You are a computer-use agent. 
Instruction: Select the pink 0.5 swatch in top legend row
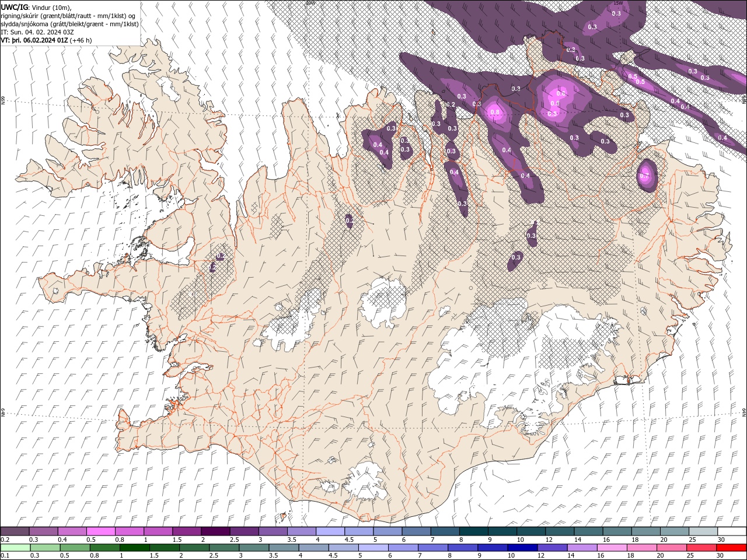tap(101, 531)
